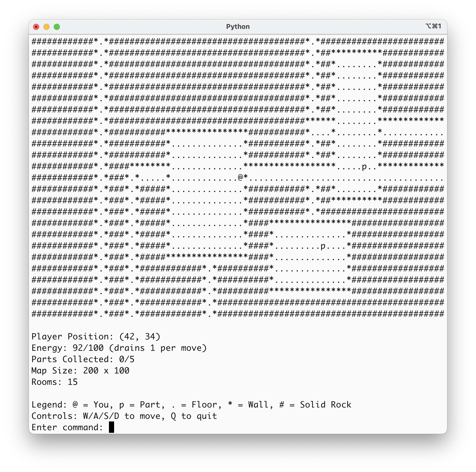Click the # symbol in the Legend line
Image resolution: width=476 pixels, height=472 pixels.
[282, 404]
